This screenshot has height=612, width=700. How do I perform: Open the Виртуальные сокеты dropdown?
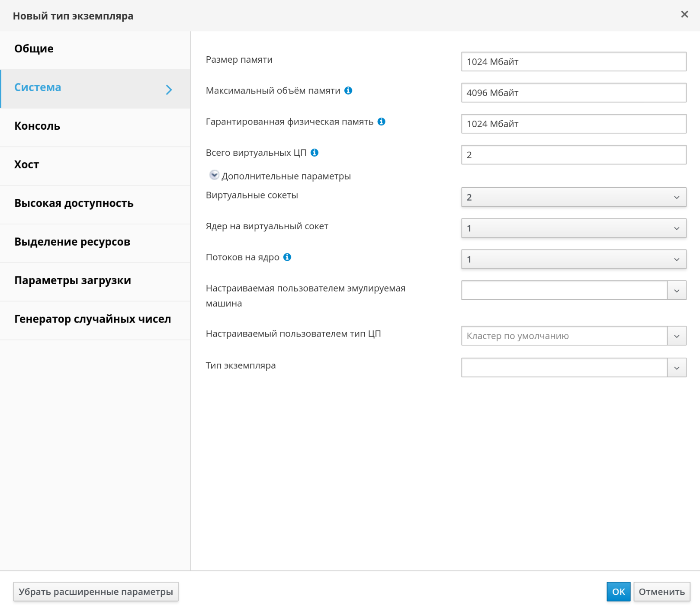point(573,197)
